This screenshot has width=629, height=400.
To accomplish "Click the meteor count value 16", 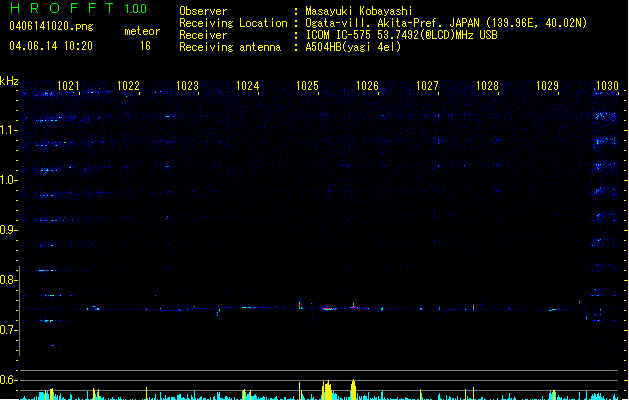I will 145,46.
